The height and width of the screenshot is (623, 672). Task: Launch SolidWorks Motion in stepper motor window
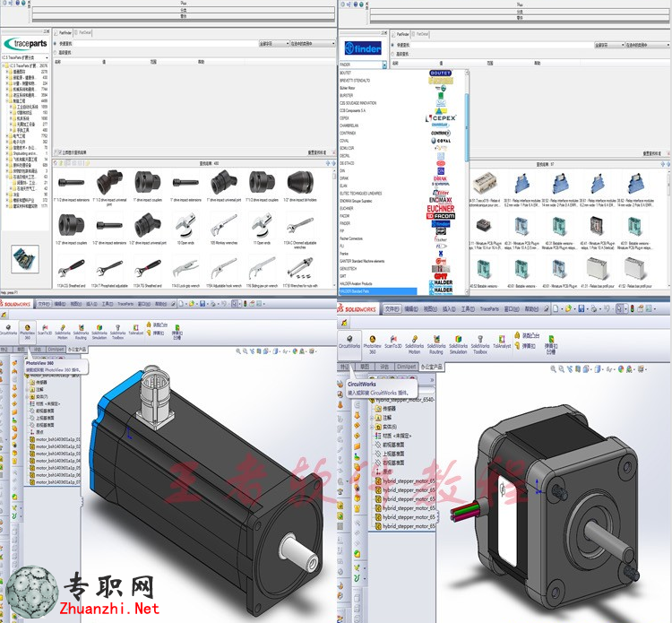tap(414, 345)
